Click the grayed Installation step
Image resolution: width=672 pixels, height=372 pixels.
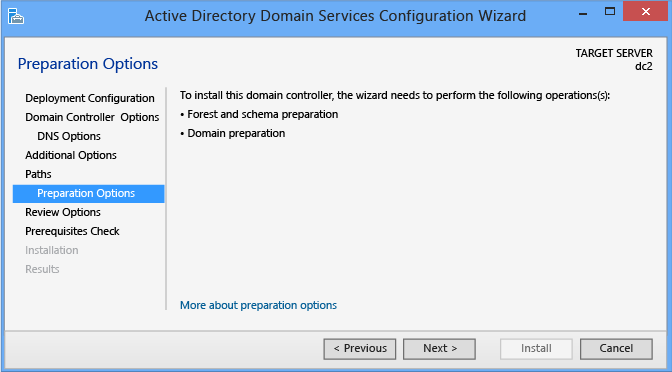51,250
